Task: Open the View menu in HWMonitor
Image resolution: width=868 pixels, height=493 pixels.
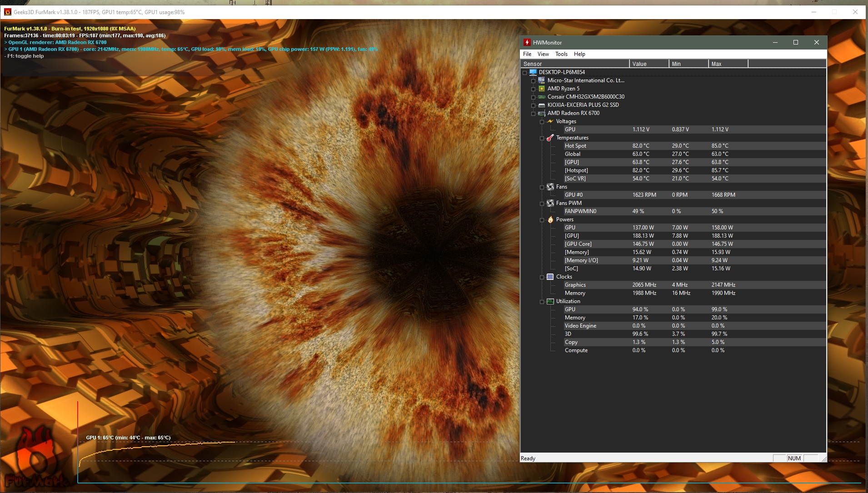Action: [543, 54]
